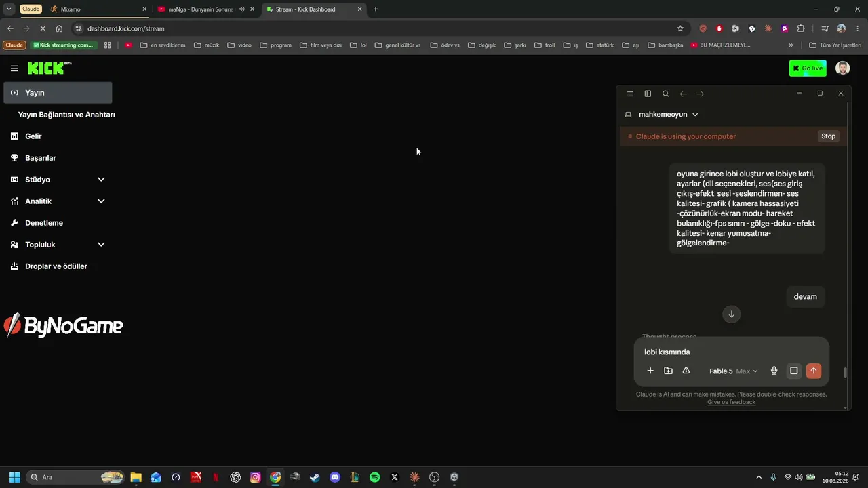Switch to the Mixamo browser tab
This screenshot has width=868, height=488.
point(98,9)
